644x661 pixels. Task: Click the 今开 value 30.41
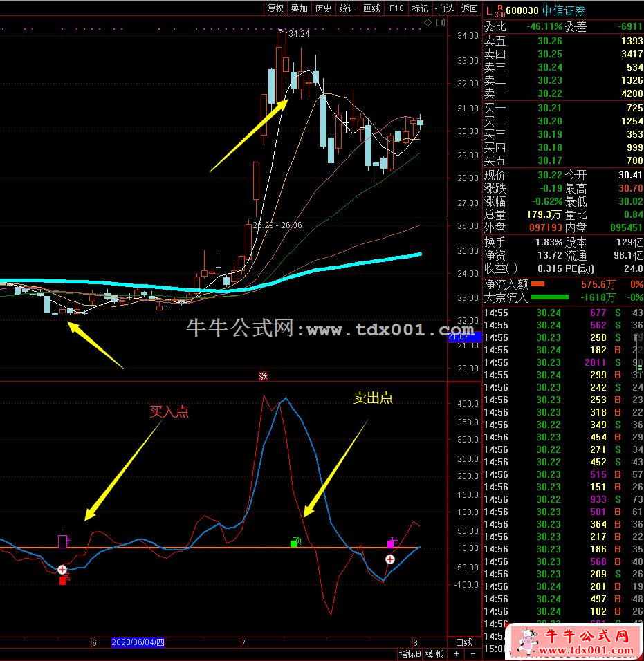coord(630,175)
